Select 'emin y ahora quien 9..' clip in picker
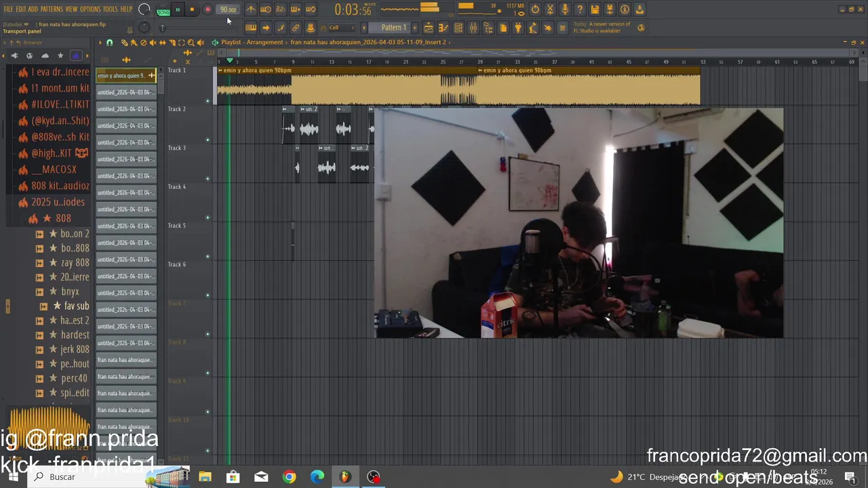868x488 pixels. 126,75
